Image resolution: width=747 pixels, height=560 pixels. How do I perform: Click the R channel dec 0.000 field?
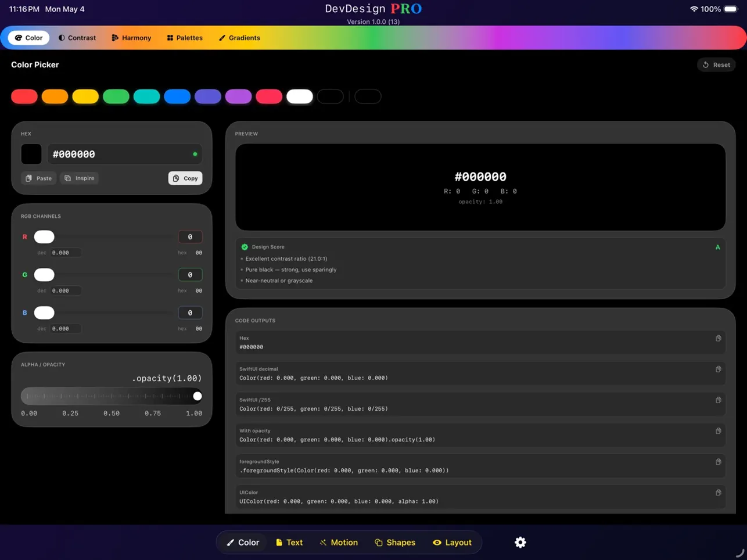pos(65,253)
